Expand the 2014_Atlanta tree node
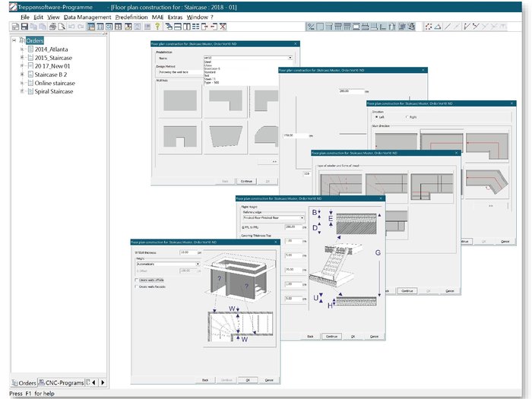The height and width of the screenshot is (399, 532). point(22,49)
